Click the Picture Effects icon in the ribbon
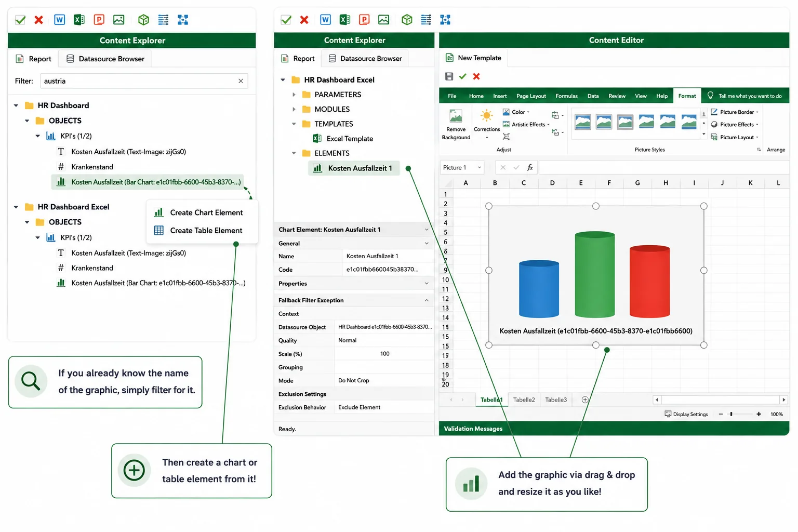798x532 pixels. [714, 125]
